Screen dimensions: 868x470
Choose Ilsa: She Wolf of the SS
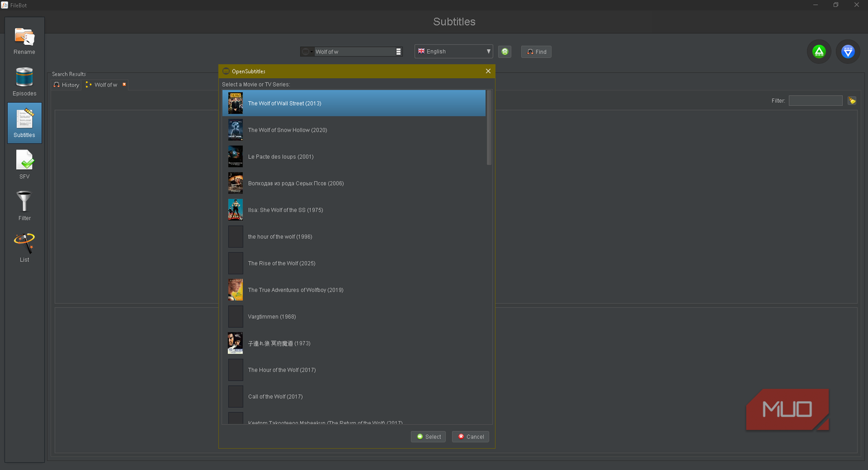(354, 210)
